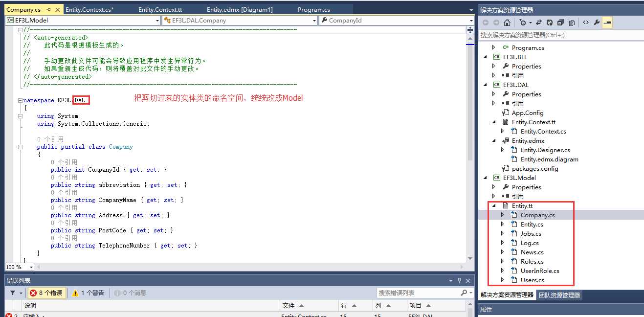This screenshot has width=644, height=317.
Task: Click the pin icon on Company.cs tab
Action: click(x=48, y=9)
